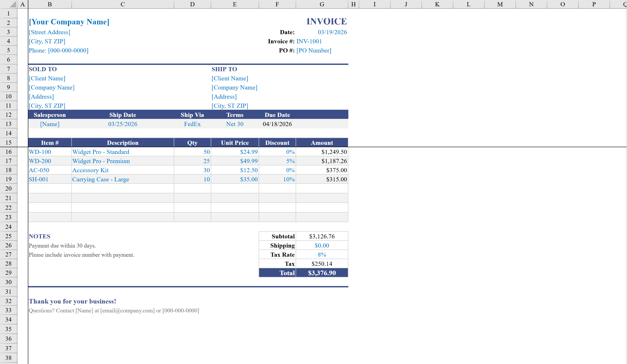
Task: Click the Qty column header
Action: (192, 143)
